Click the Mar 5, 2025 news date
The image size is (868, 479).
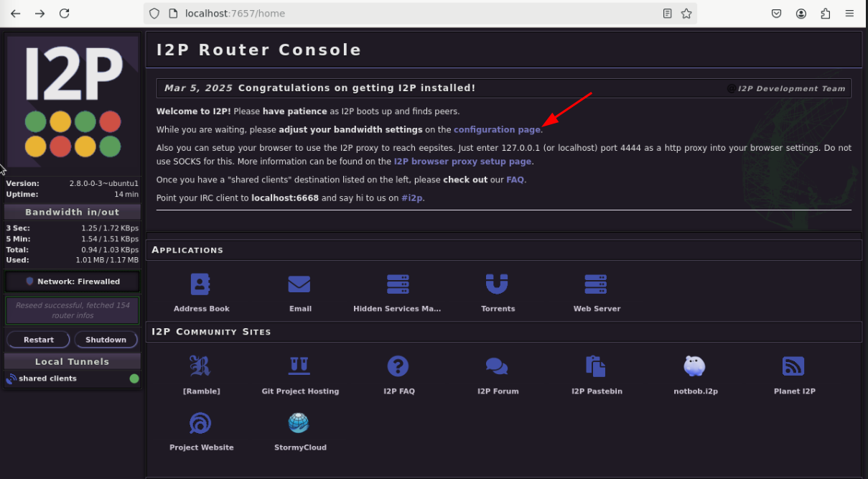(x=198, y=88)
